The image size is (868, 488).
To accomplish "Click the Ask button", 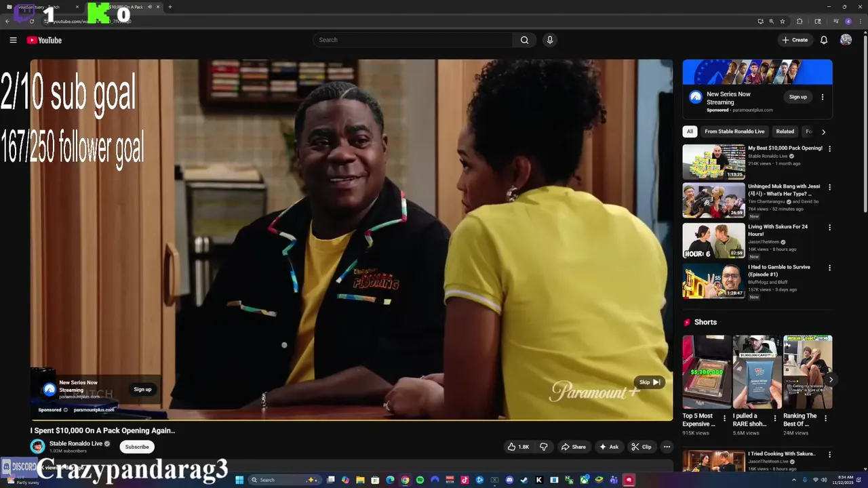I will tap(608, 447).
